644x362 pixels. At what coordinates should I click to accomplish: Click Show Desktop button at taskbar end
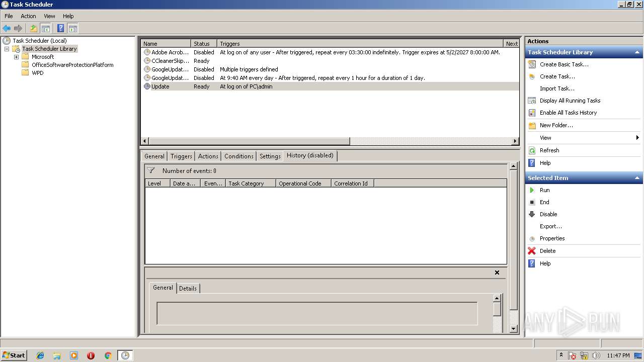pos(639,355)
